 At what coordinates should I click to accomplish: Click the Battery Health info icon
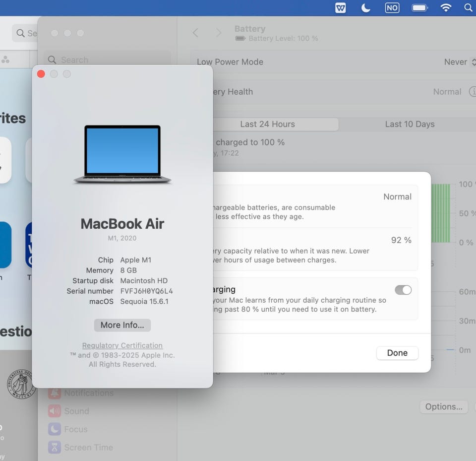click(x=472, y=92)
